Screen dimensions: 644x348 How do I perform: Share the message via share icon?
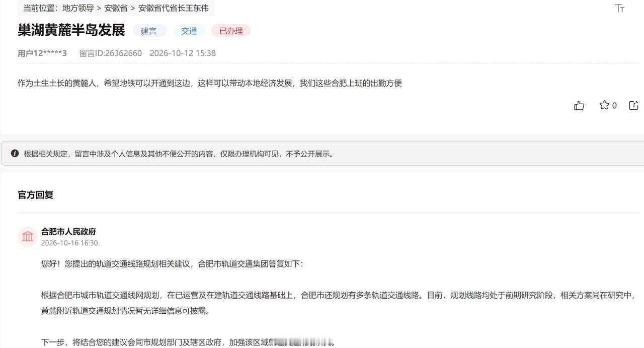(634, 105)
